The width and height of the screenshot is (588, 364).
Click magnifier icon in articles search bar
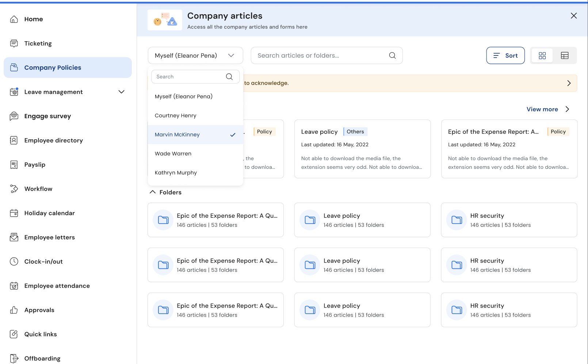pos(392,55)
